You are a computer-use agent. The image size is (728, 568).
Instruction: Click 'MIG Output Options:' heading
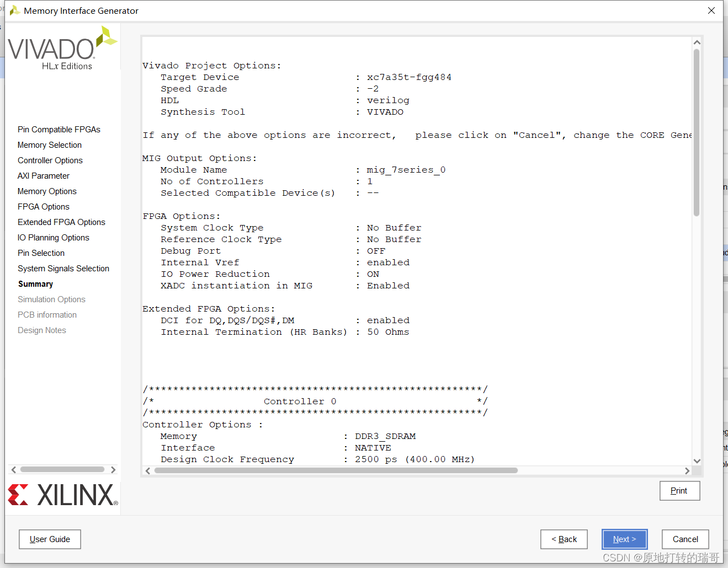[200, 158]
